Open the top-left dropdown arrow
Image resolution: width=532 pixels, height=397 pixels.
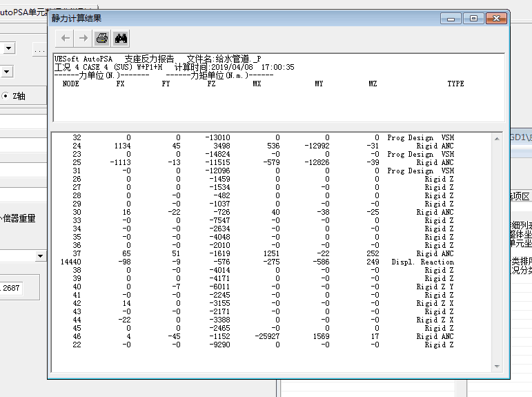pos(8,48)
